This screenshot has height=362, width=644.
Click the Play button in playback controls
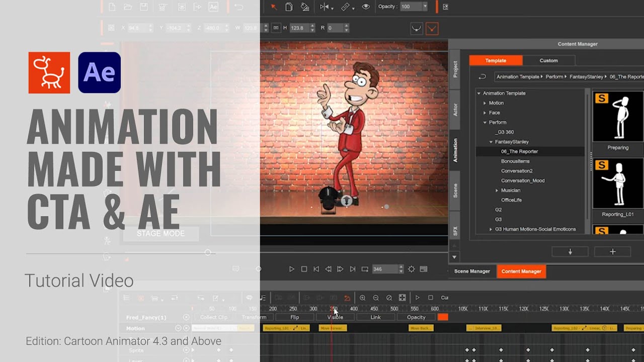(x=292, y=269)
